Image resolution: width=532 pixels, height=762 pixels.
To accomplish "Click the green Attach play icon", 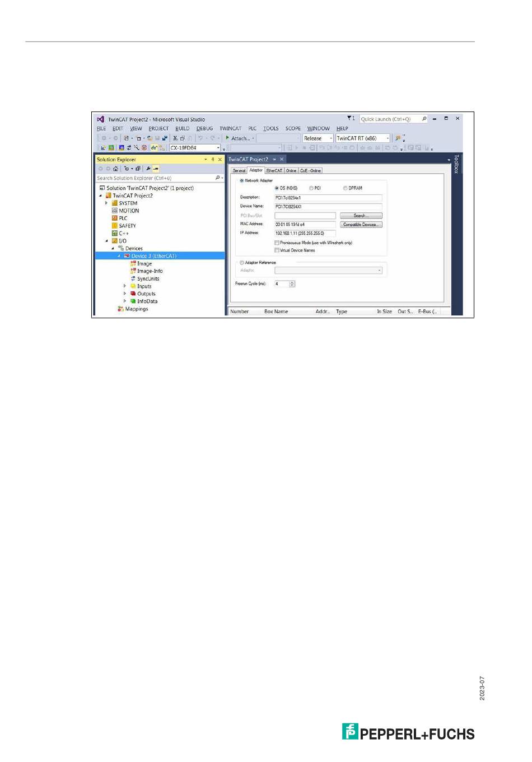I will [x=227, y=138].
